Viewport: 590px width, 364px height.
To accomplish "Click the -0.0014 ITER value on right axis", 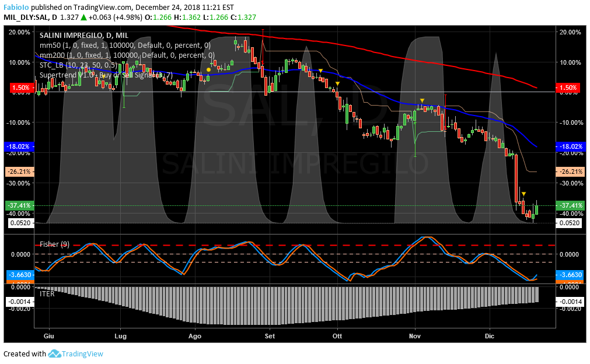I will click(570, 302).
